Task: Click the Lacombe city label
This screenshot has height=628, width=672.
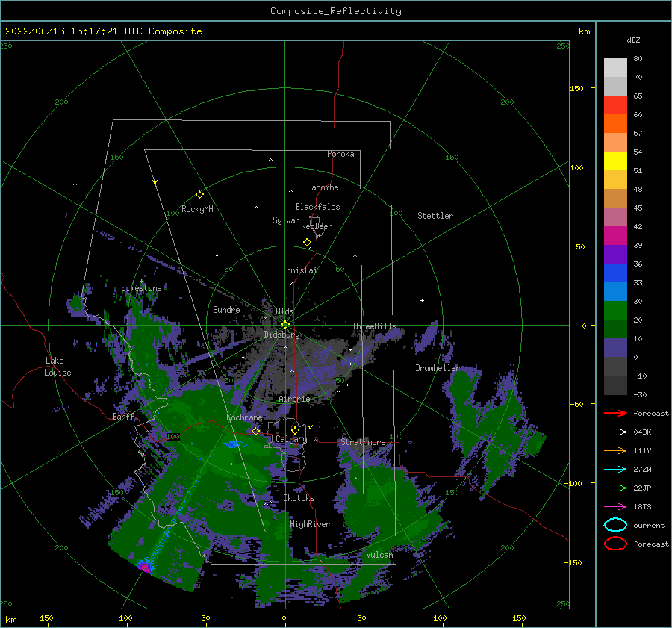Action: 323,187
